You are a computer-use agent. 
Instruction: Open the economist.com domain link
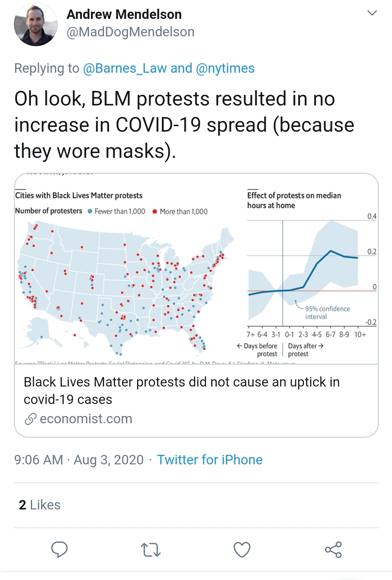coord(86,419)
